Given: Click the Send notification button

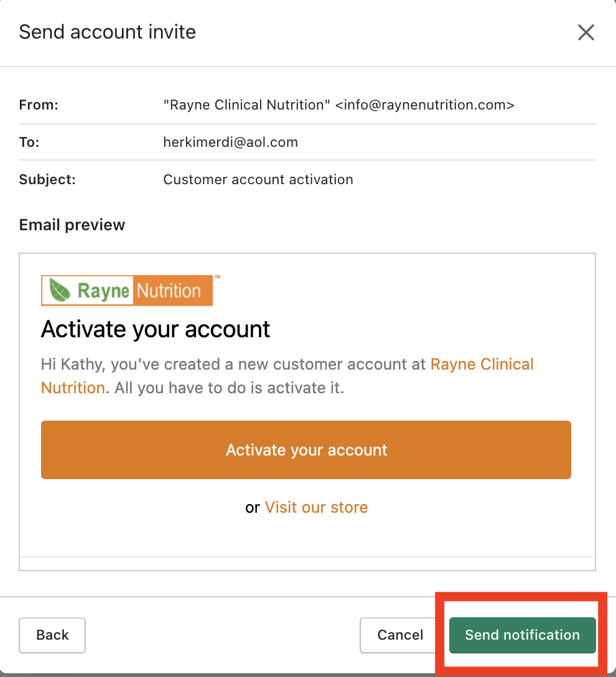Looking at the screenshot, I should tap(522, 635).
